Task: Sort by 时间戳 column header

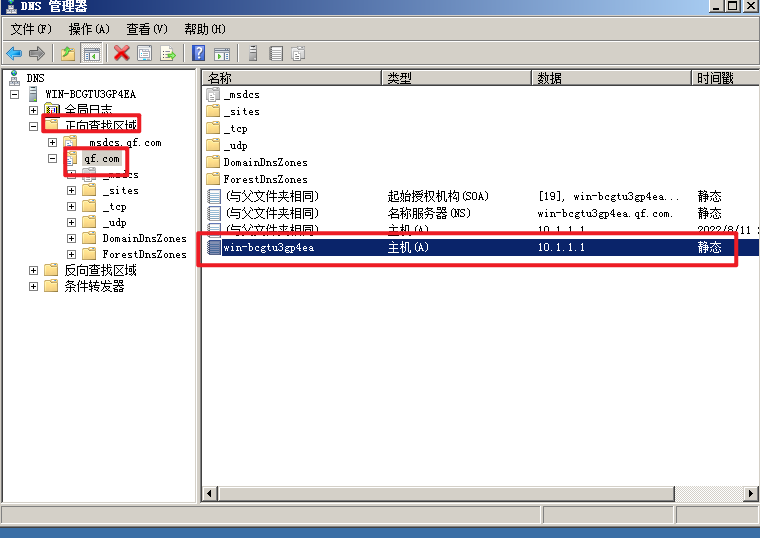Action: [726, 78]
